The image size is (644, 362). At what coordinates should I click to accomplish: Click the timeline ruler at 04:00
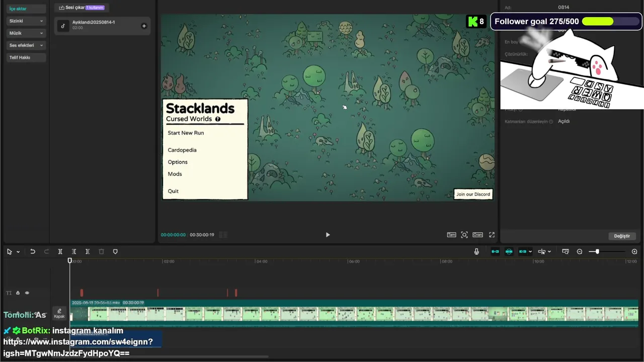(261, 261)
